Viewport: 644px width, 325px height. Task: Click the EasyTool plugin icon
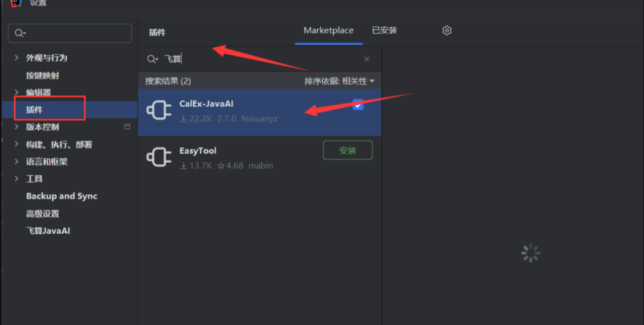click(159, 158)
